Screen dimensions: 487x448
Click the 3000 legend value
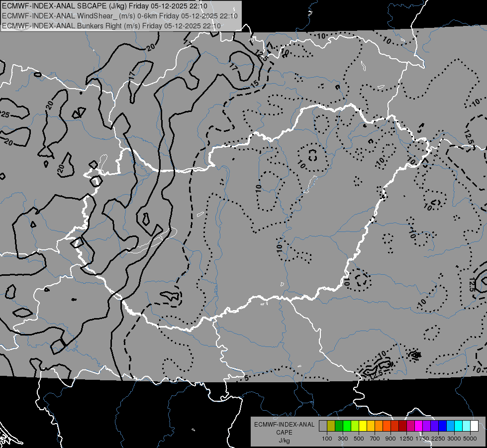click(454, 439)
